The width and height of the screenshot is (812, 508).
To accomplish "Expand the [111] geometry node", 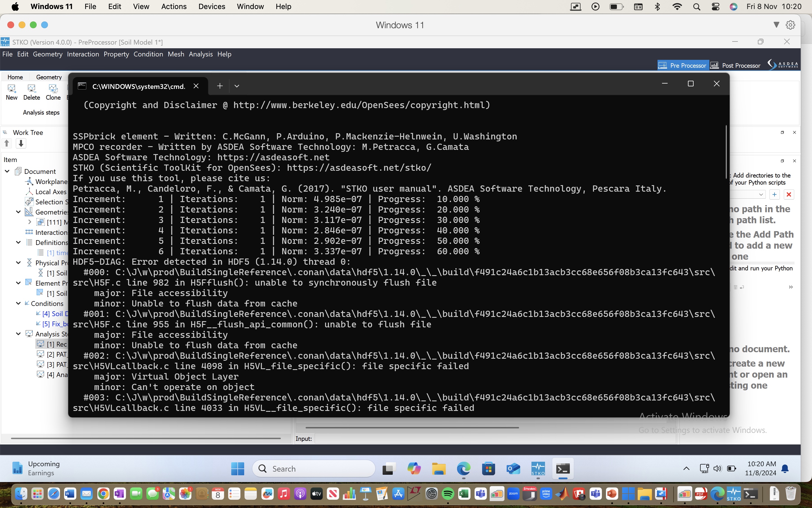I will tap(30, 222).
